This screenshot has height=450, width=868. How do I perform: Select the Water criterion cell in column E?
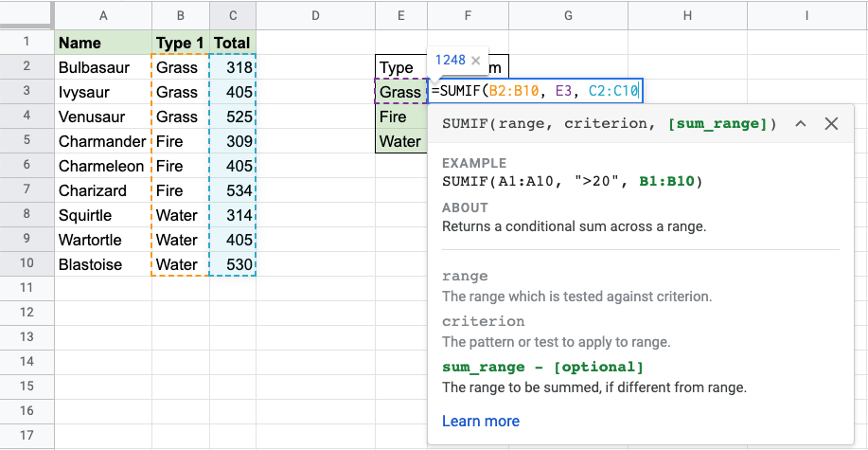tap(400, 141)
